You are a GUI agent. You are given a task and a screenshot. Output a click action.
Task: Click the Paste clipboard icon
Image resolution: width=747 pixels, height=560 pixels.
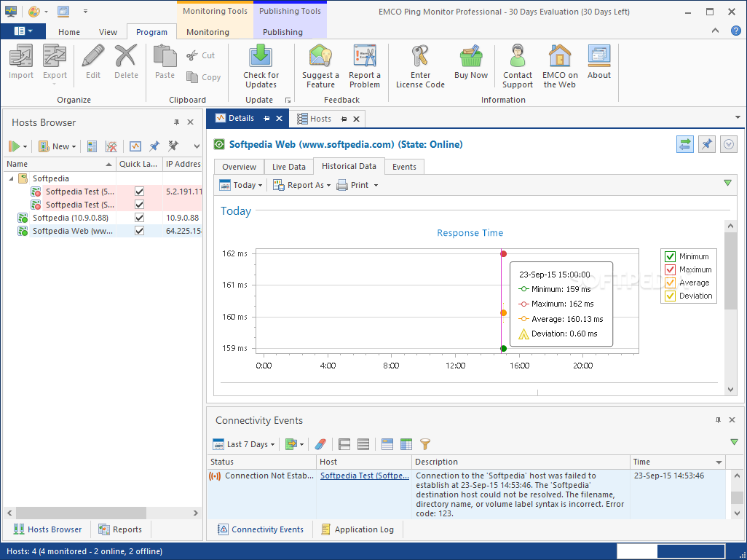tap(165, 56)
